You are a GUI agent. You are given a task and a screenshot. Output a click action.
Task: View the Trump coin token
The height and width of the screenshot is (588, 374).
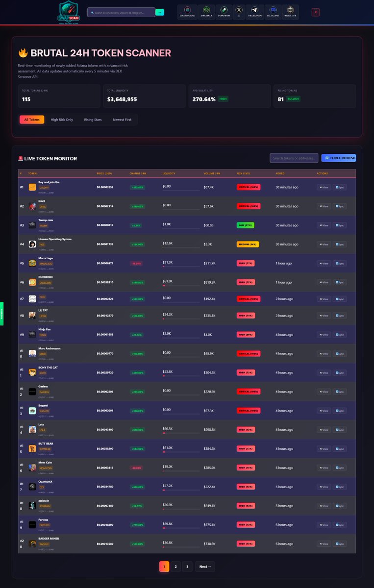pyautogui.click(x=324, y=225)
